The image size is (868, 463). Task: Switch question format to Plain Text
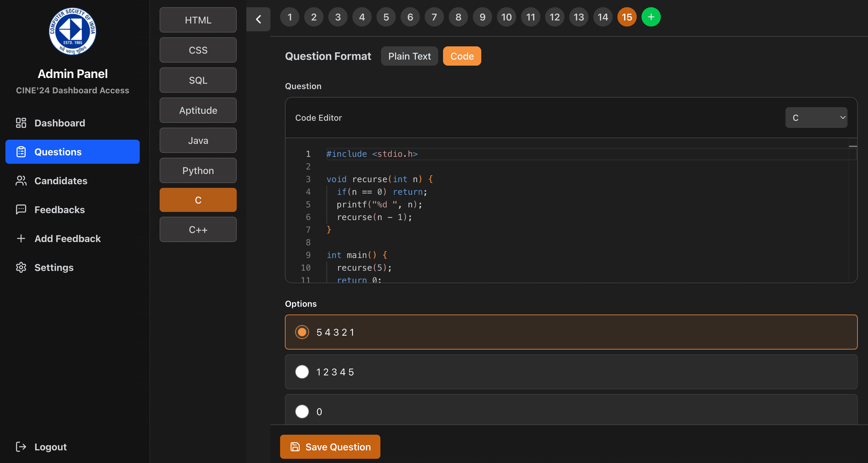[x=409, y=56]
